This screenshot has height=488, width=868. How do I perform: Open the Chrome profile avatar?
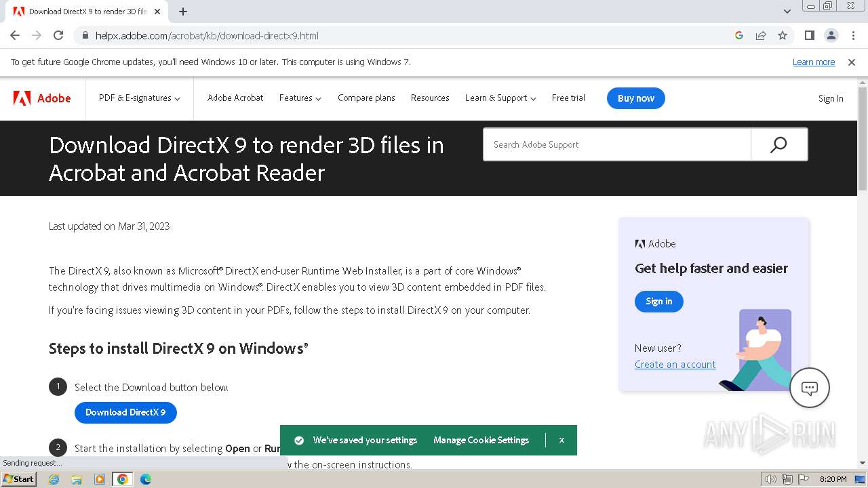(831, 35)
